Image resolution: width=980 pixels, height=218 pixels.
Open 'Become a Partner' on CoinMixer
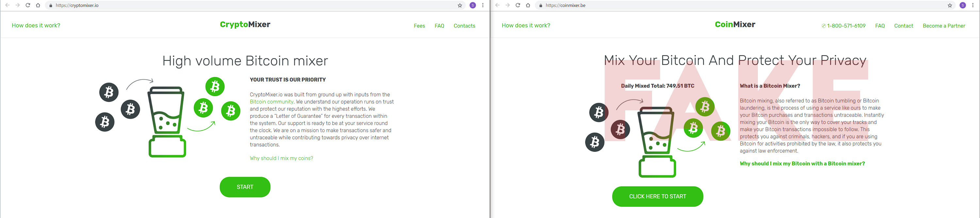(944, 26)
